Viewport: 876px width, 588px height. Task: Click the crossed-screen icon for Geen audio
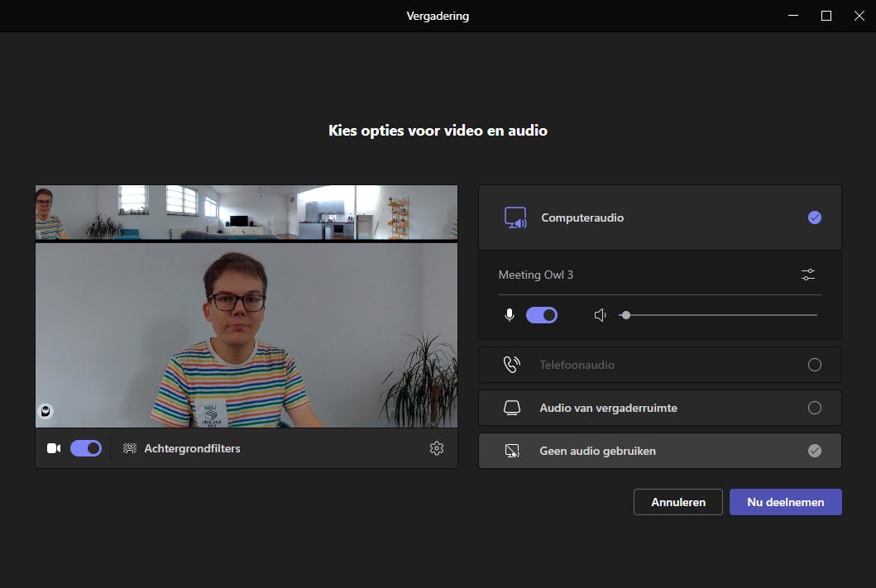[512, 451]
